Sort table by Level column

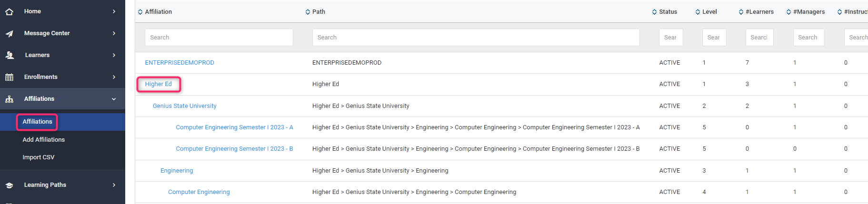coord(698,12)
